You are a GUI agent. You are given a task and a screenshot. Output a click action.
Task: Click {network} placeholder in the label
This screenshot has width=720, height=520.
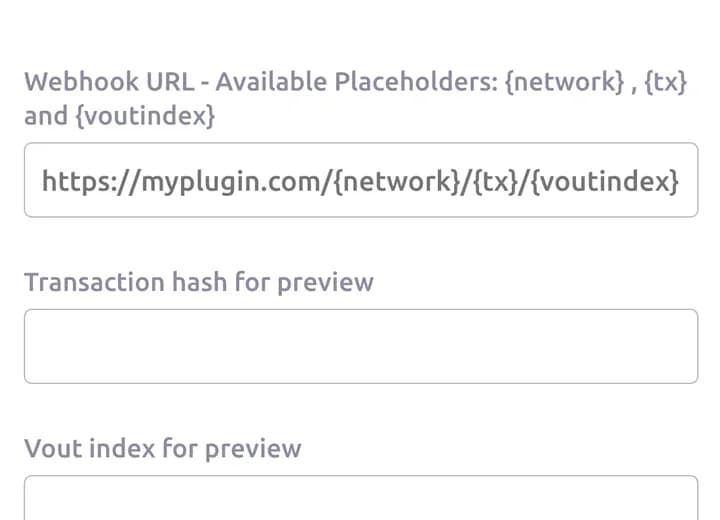pos(564,82)
